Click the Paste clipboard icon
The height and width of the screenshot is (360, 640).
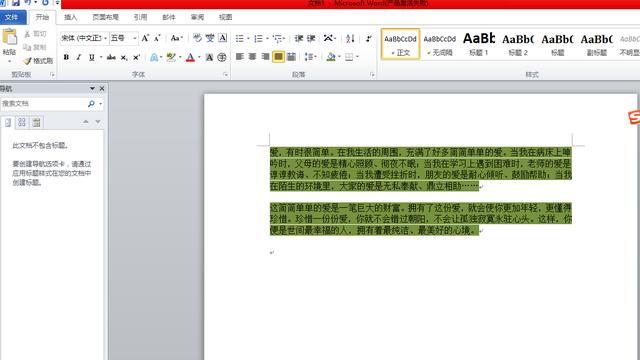pos(9,37)
